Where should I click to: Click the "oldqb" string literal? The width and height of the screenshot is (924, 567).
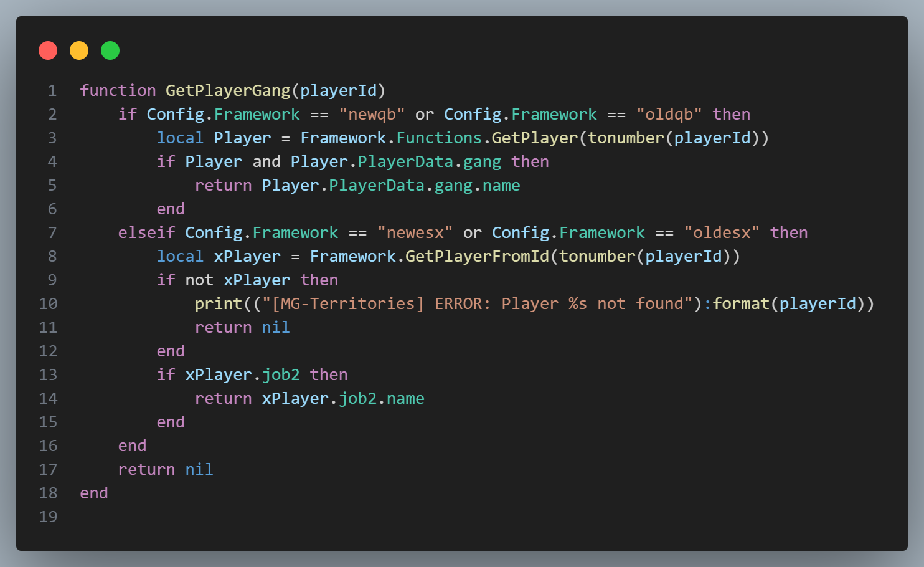coord(669,115)
